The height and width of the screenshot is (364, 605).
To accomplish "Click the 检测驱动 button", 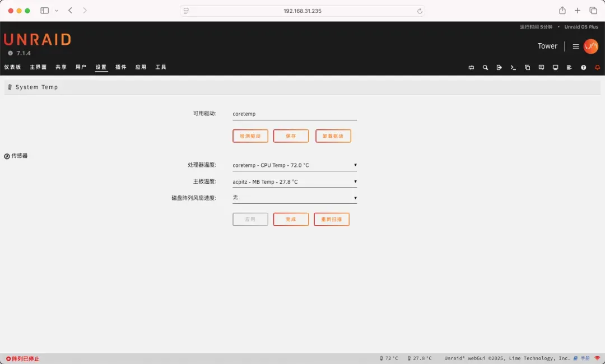I will click(250, 136).
